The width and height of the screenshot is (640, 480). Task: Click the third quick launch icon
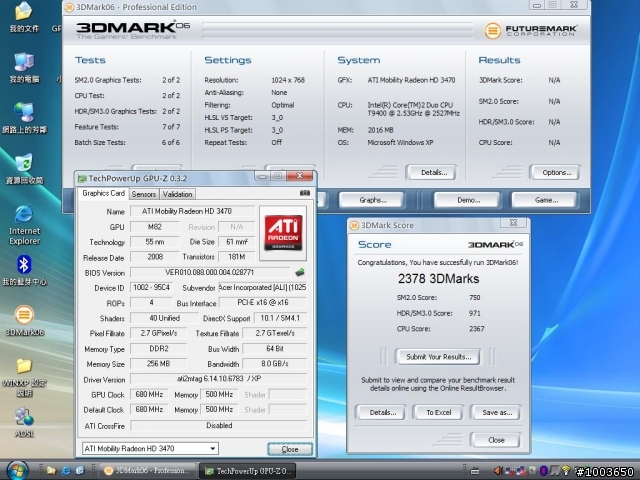pyautogui.click(x=80, y=471)
